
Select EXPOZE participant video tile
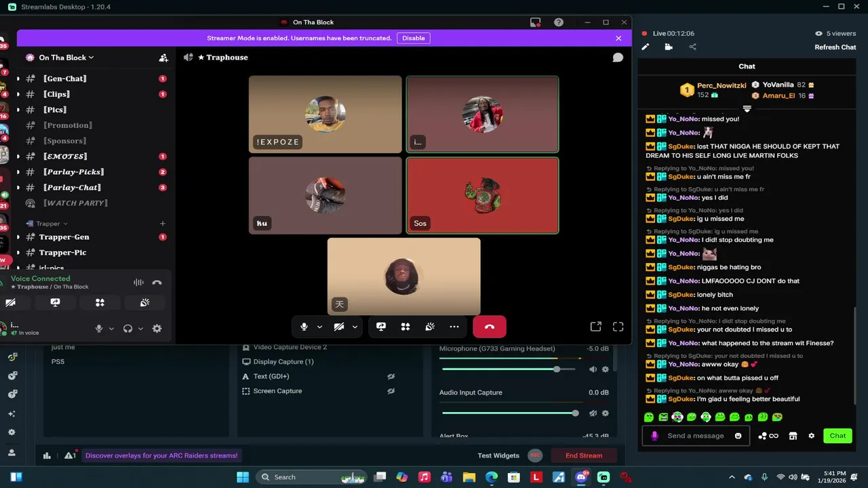coord(325,115)
